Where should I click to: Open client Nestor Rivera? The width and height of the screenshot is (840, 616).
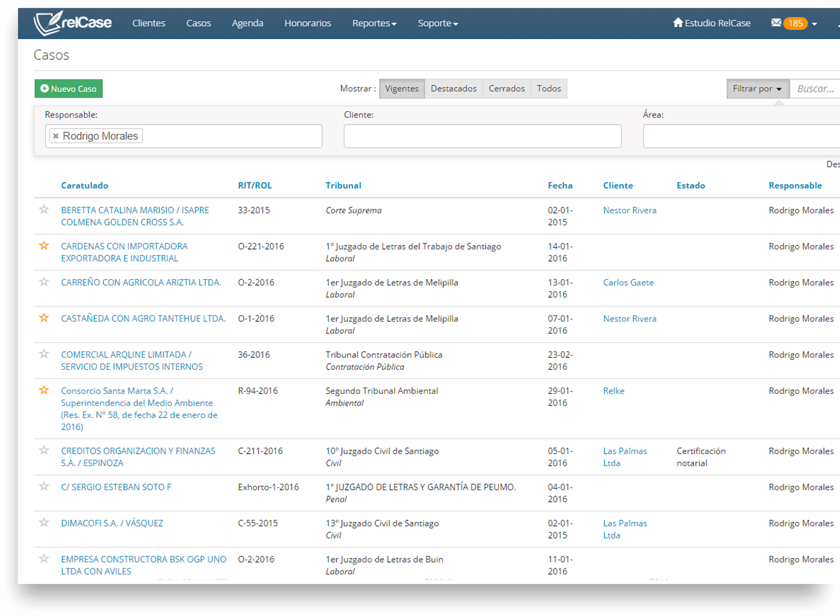pyautogui.click(x=629, y=210)
